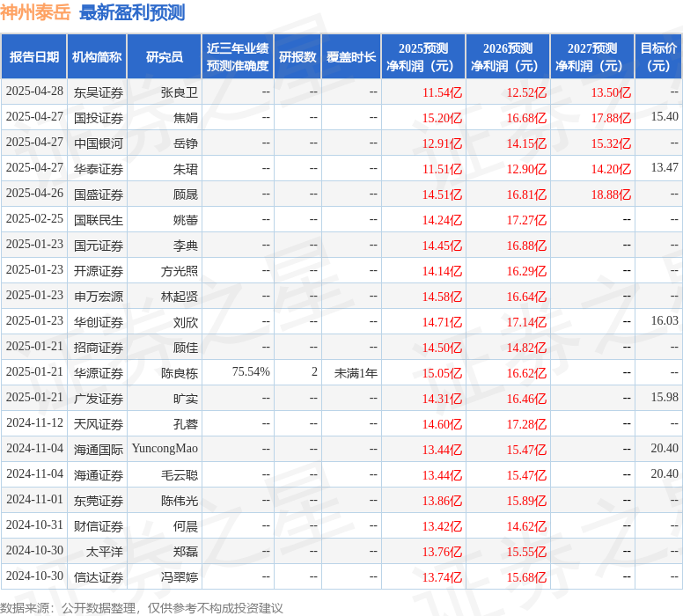Click 申万宏源 institution cell
The image size is (683, 616).
coord(99,297)
